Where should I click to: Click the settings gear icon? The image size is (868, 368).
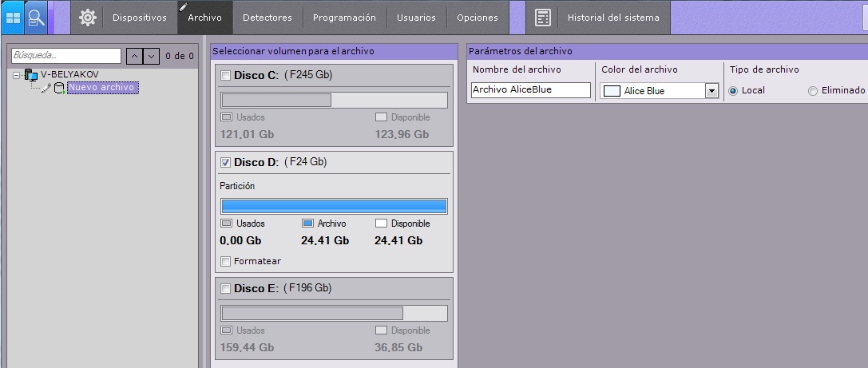pyautogui.click(x=87, y=17)
